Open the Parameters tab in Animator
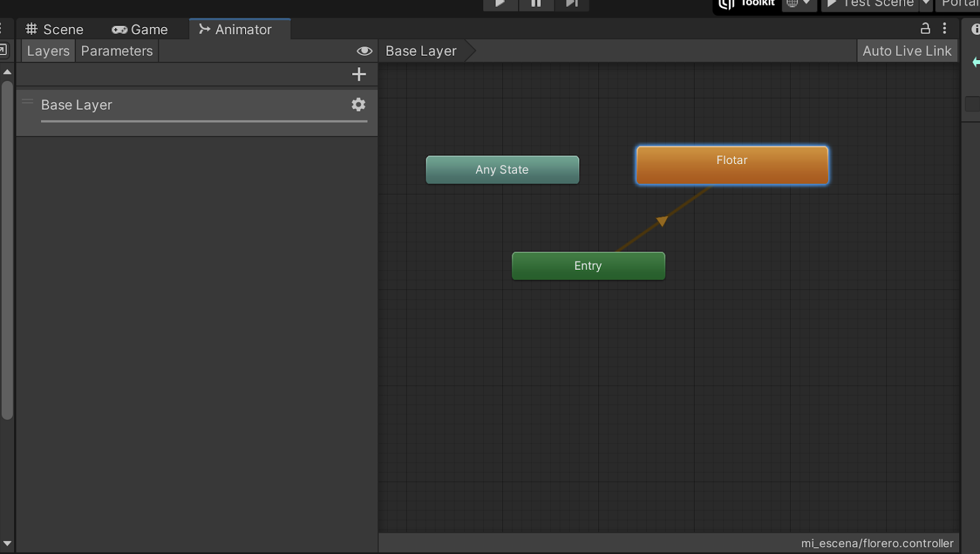 (117, 51)
